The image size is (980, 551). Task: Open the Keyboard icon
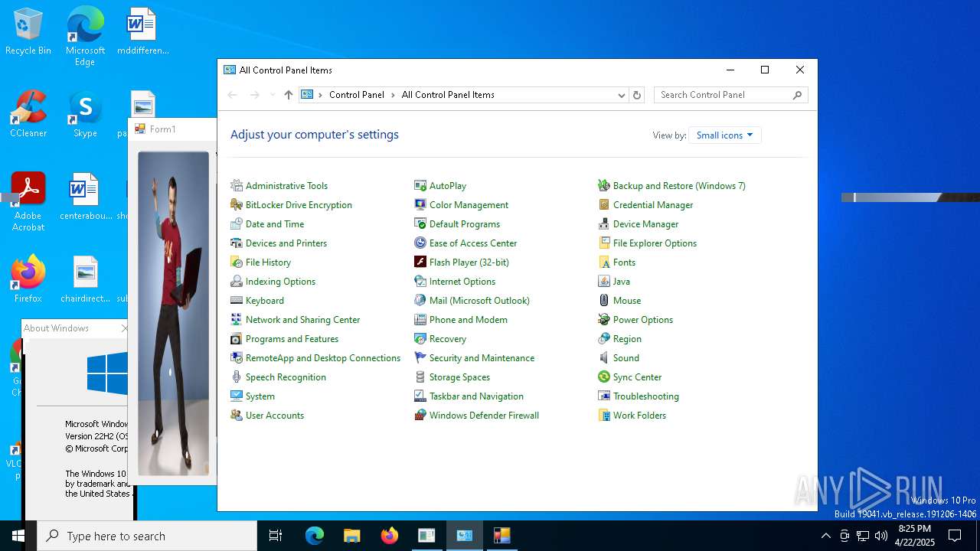(x=237, y=301)
